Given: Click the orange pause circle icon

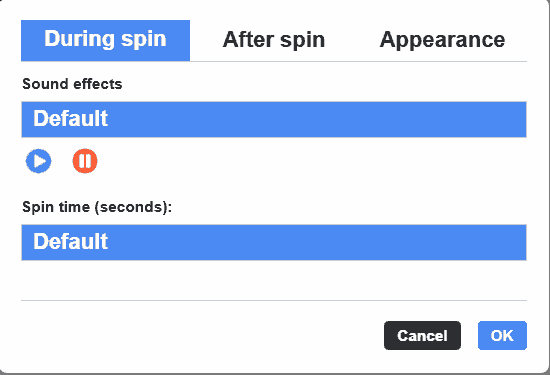Looking at the screenshot, I should [85, 161].
